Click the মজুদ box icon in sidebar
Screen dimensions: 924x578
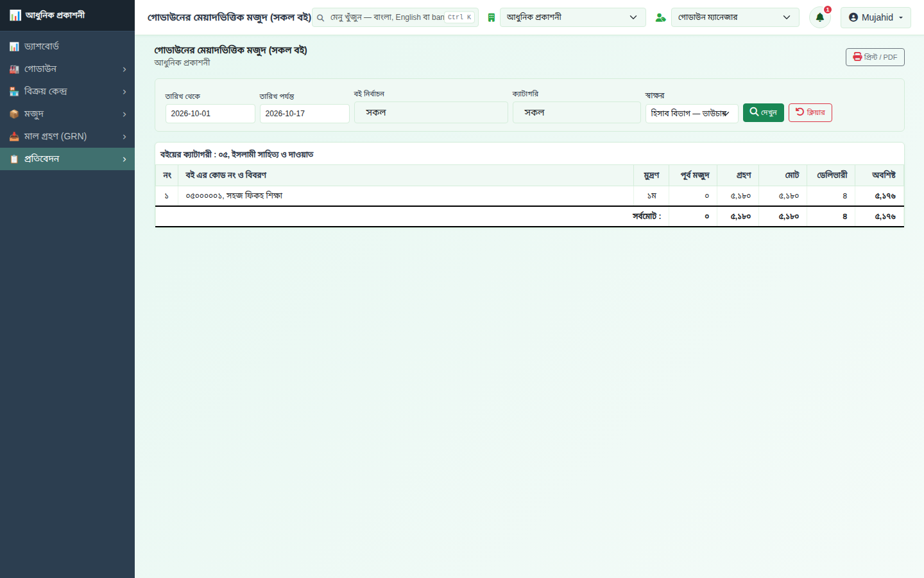(14, 114)
